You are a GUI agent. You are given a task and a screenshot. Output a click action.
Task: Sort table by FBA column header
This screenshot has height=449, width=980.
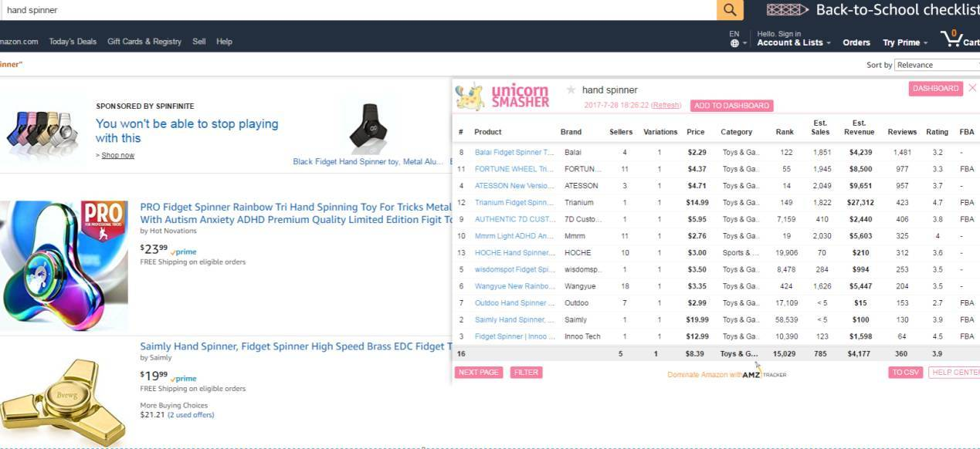click(967, 132)
